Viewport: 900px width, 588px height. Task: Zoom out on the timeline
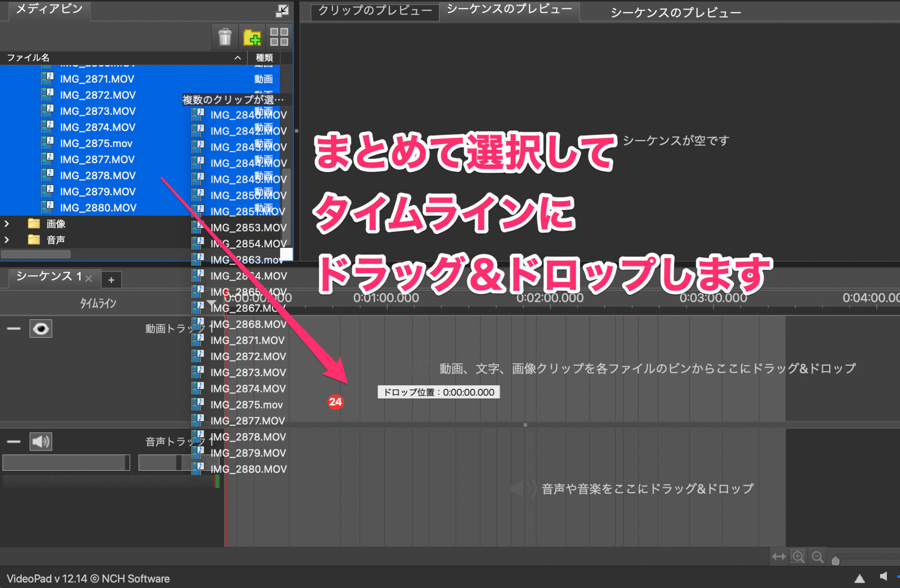coord(817,556)
